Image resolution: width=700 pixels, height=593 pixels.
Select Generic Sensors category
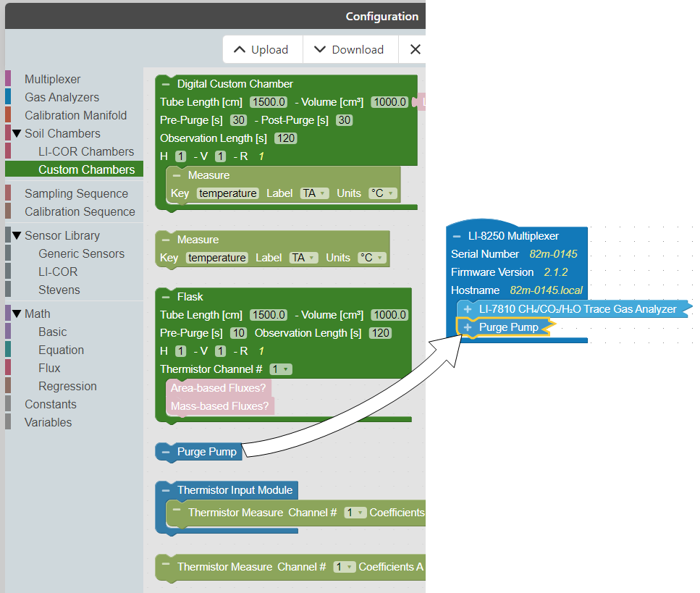click(x=81, y=253)
